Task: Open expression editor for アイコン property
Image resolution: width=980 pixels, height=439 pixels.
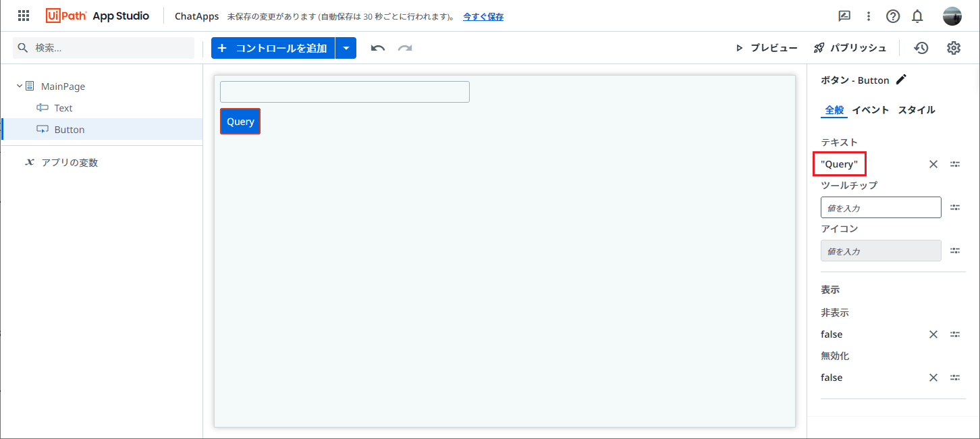Action: pyautogui.click(x=955, y=251)
